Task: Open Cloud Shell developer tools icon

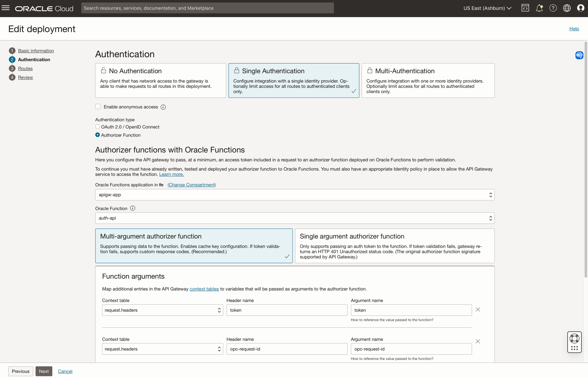Action: coord(525,8)
